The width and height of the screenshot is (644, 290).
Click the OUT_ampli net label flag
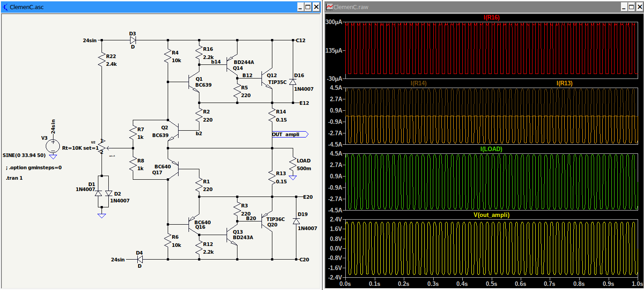[289, 134]
